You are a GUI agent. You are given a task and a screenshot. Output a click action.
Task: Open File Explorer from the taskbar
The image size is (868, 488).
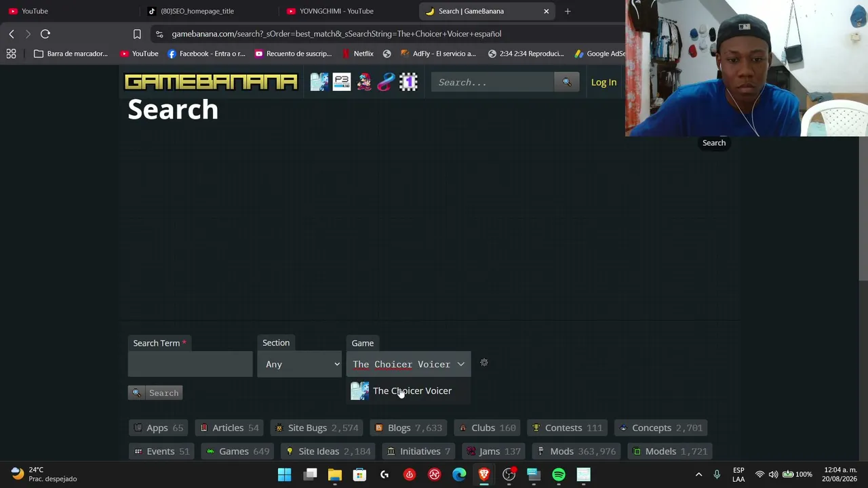(x=335, y=474)
